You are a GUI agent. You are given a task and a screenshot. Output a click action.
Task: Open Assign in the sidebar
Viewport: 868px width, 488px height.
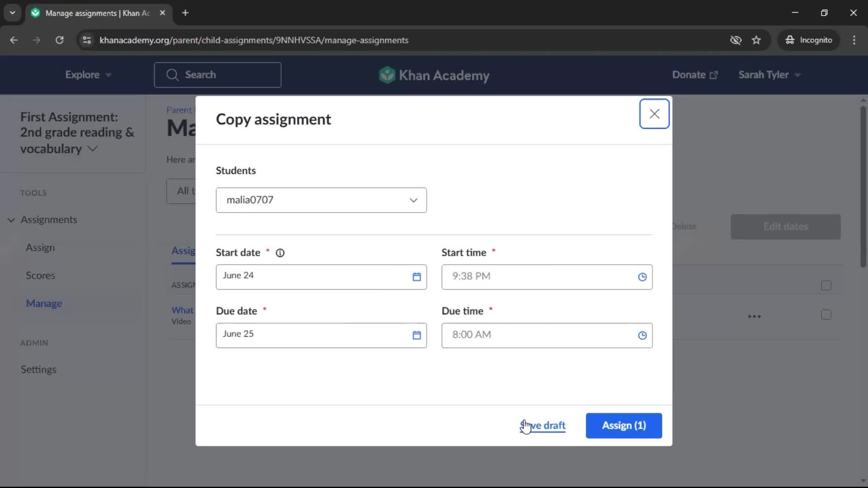point(40,248)
